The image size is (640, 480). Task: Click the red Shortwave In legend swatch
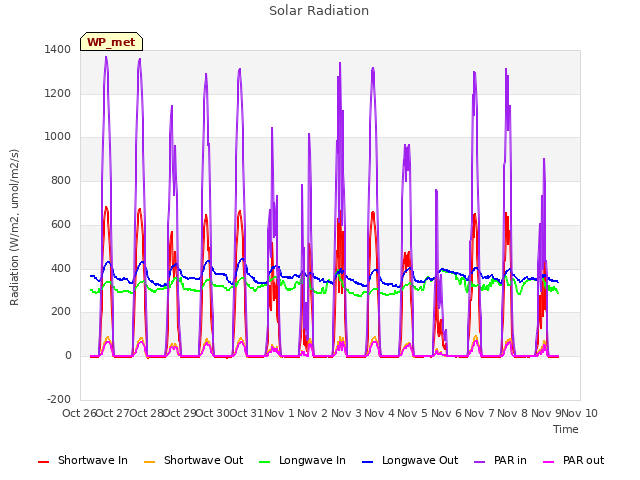pos(44,462)
